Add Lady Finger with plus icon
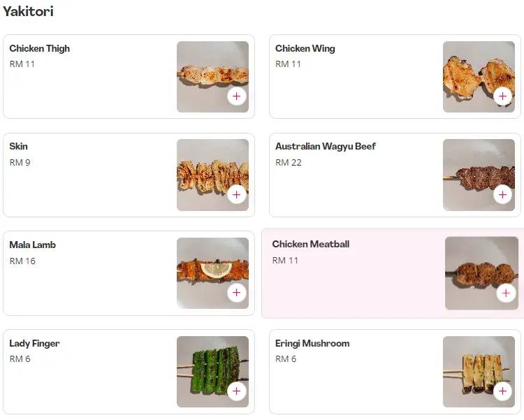524x420 pixels. (237, 391)
